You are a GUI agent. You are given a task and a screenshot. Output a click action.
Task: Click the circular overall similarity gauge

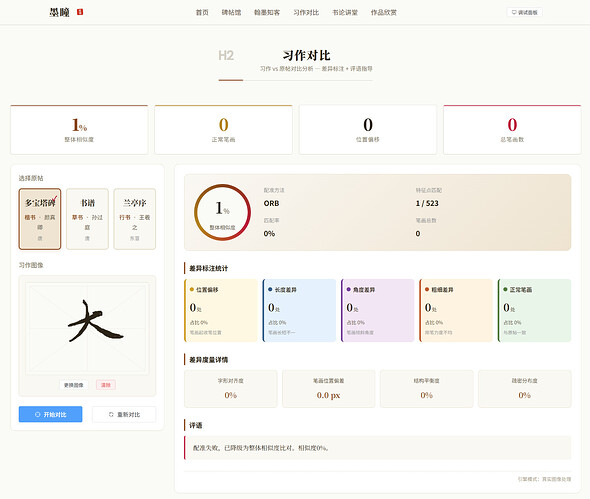click(222, 212)
